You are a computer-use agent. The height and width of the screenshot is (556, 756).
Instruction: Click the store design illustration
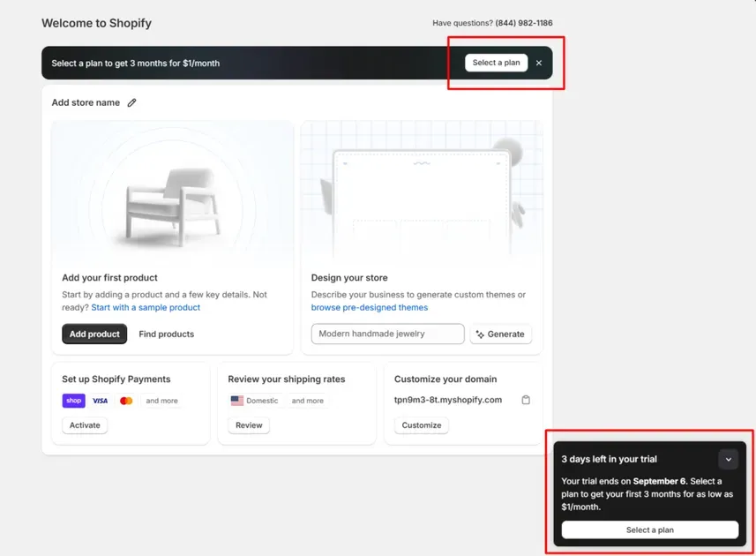422,193
